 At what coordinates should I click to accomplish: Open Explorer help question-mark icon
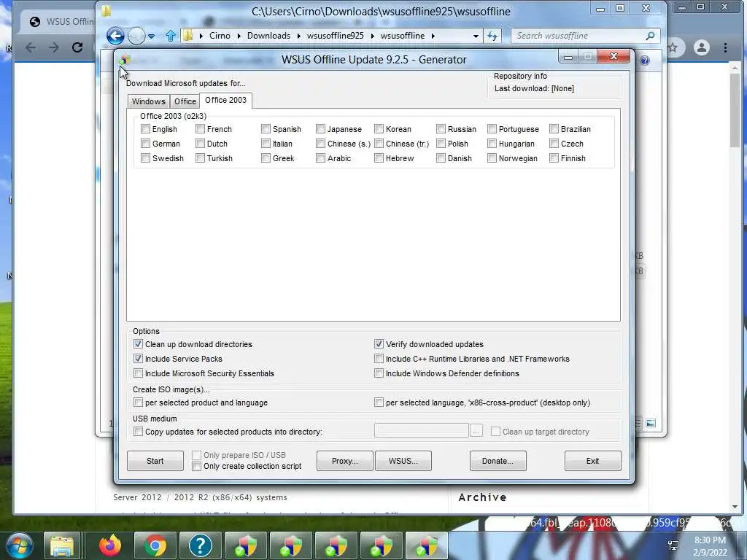[645, 61]
